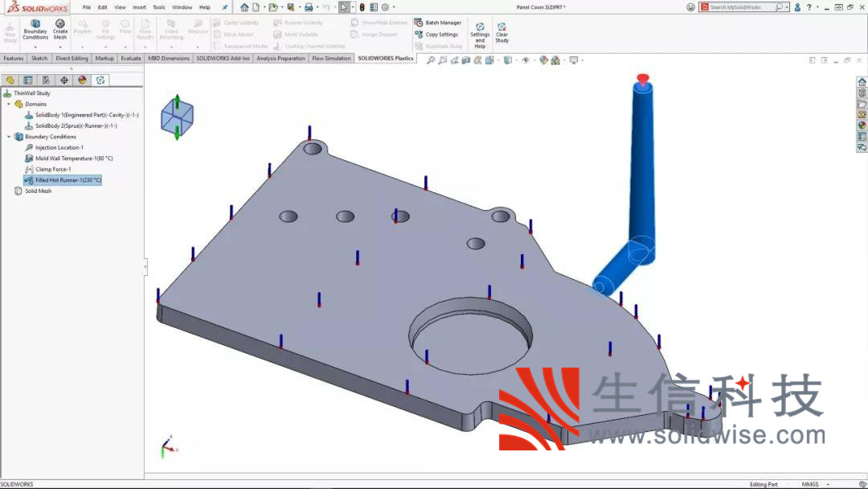The image size is (868, 489).
Task: Open the Plastics manager panel tab
Action: coord(100,80)
